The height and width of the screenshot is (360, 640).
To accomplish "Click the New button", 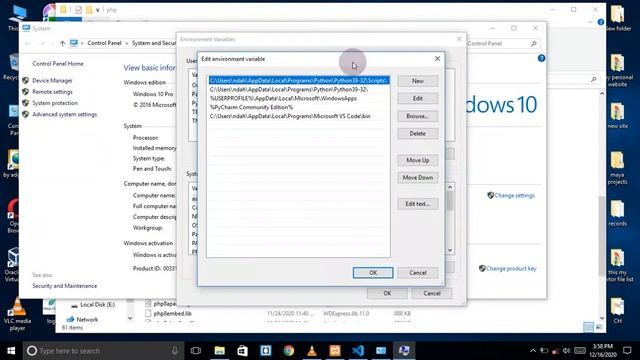I will tap(418, 81).
